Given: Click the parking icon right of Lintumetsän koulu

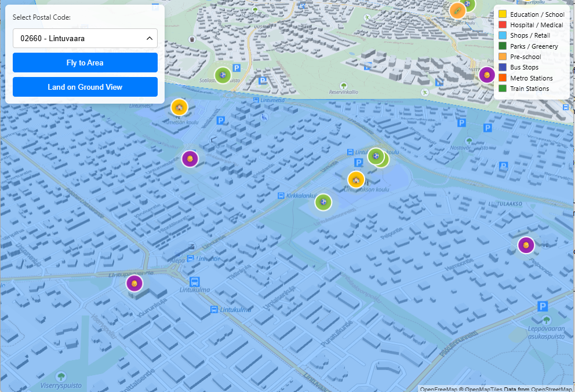Looking at the screenshot, I should click(220, 120).
